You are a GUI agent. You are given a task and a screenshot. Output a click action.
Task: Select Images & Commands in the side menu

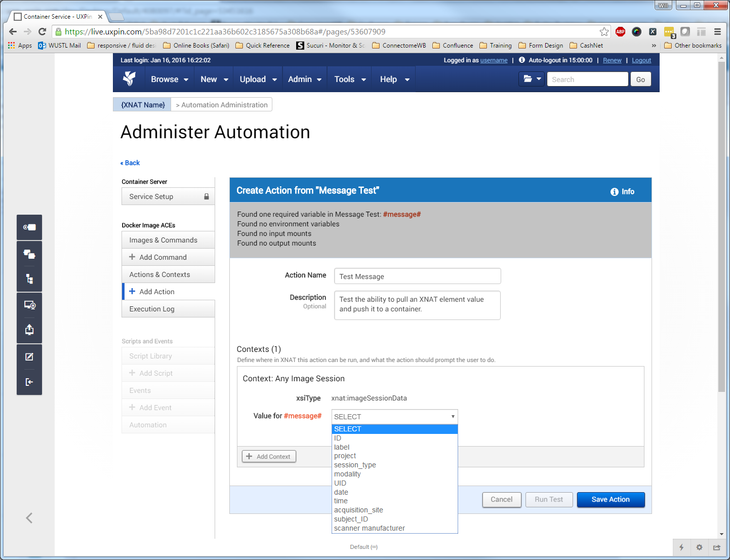[x=163, y=240]
